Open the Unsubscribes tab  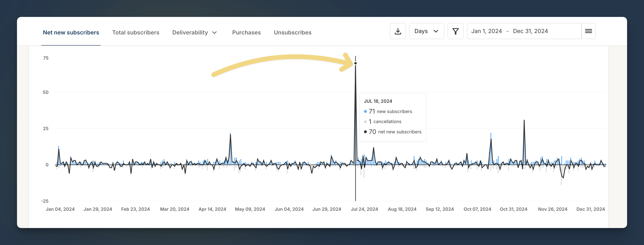pos(293,32)
